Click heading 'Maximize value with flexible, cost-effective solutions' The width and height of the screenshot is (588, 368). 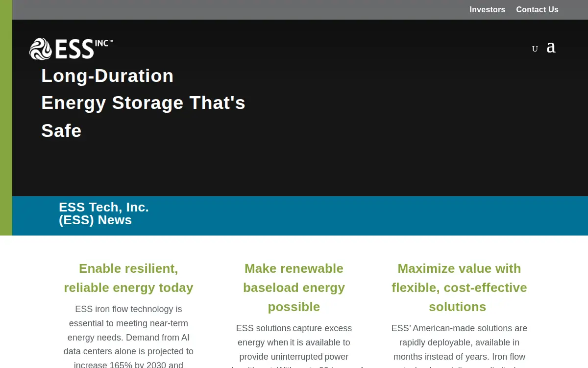[x=459, y=288]
